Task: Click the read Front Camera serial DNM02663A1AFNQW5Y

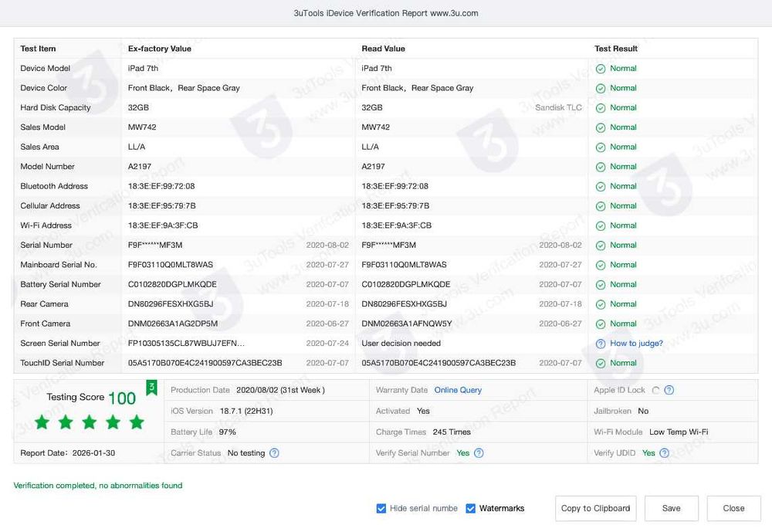Action: [x=407, y=324]
